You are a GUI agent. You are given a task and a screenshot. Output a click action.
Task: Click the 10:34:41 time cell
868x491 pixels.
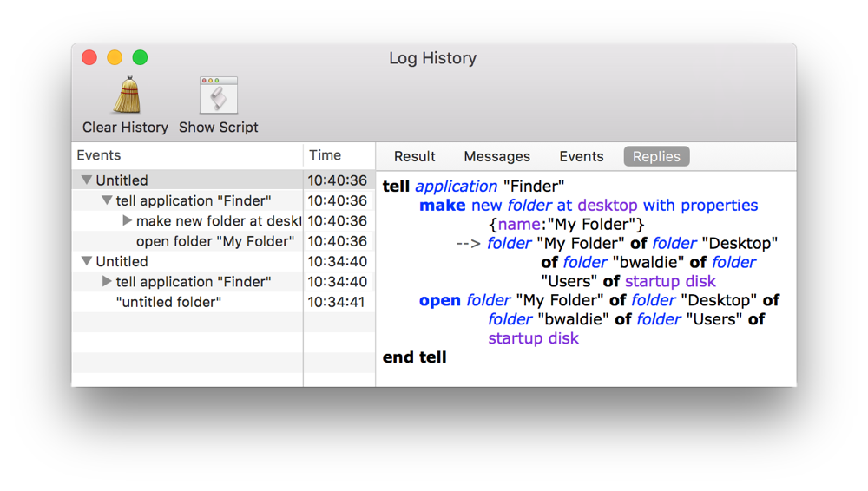point(337,302)
